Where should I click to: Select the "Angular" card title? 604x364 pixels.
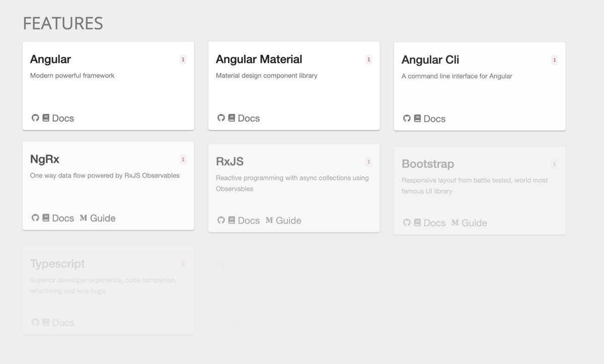point(50,59)
